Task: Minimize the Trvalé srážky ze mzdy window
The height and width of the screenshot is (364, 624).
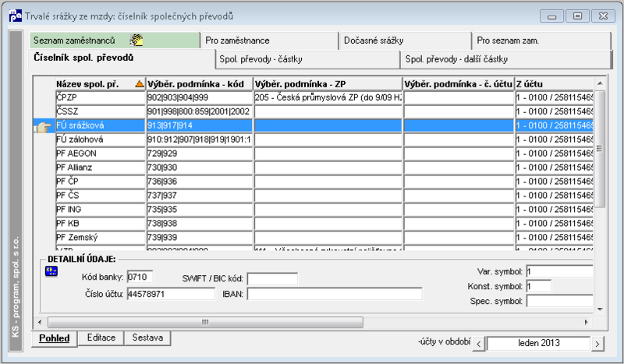Action: coord(551,16)
